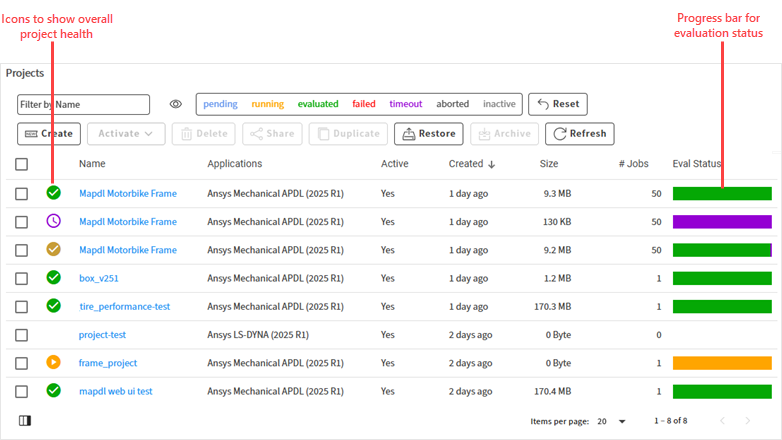The width and height of the screenshot is (782, 440).
Task: Click the orange running status icon for frame_project
Action: click(x=54, y=362)
